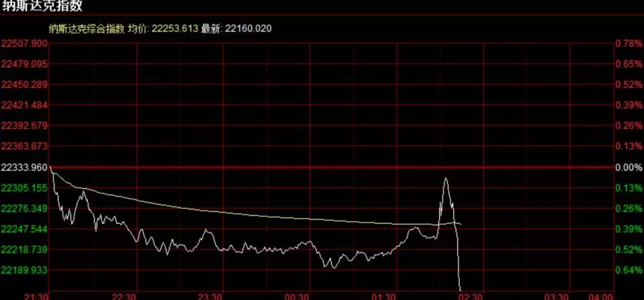
Task: Click the 04:00 time axis label
Action: pyautogui.click(x=601, y=296)
